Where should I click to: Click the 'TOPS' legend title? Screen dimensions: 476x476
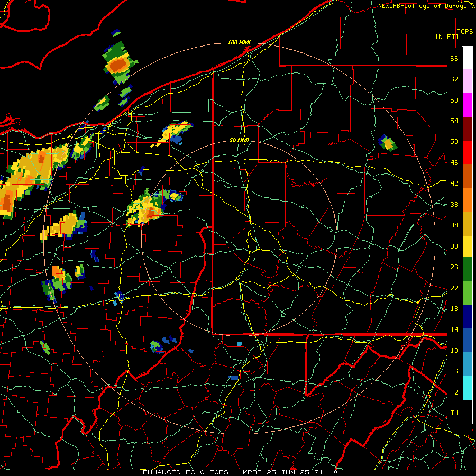[x=465, y=32]
